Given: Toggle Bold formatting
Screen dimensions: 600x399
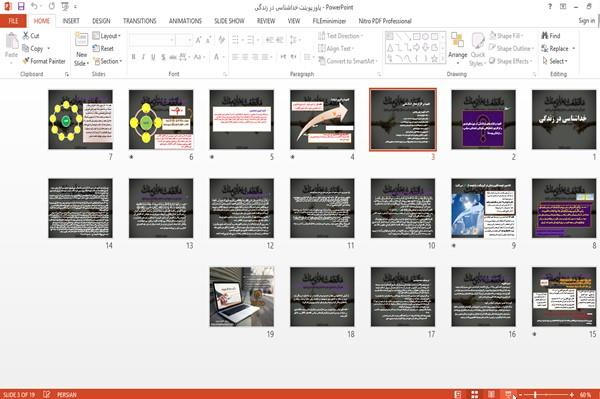Looking at the screenshot, I should pyautogui.click(x=134, y=57).
